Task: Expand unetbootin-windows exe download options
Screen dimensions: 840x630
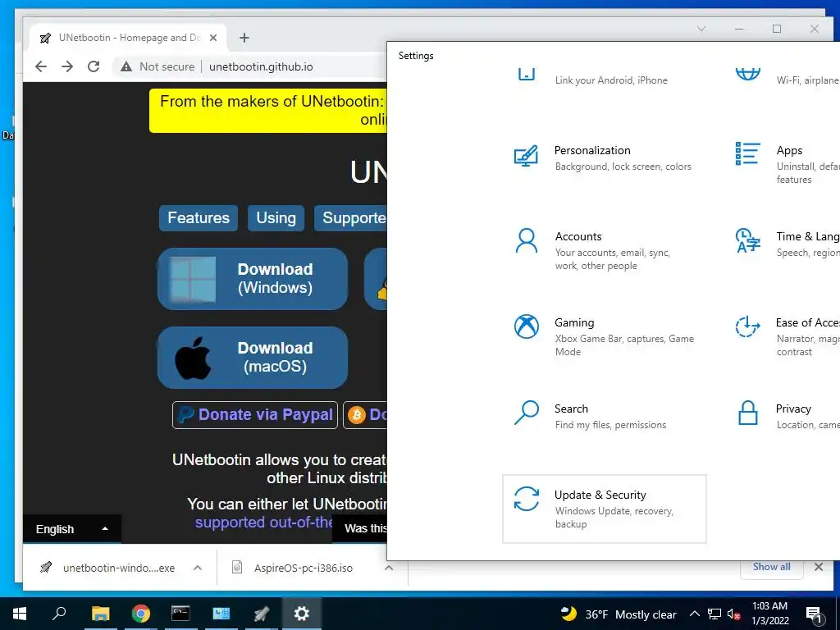Action: (197, 568)
